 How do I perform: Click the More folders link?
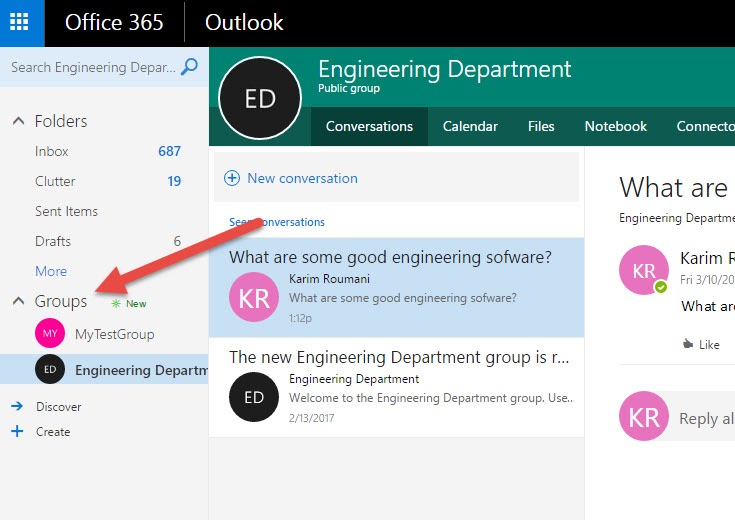coord(51,271)
